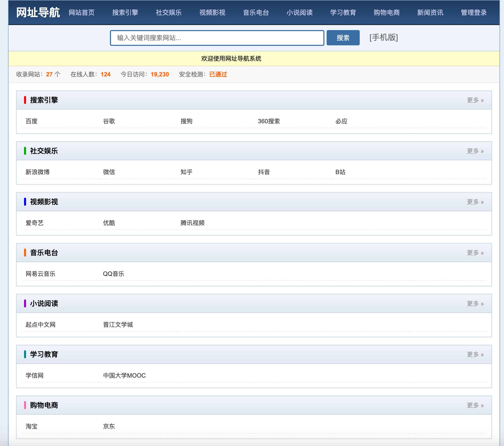Expand 更多 in the 小说阅读 section

click(x=475, y=304)
